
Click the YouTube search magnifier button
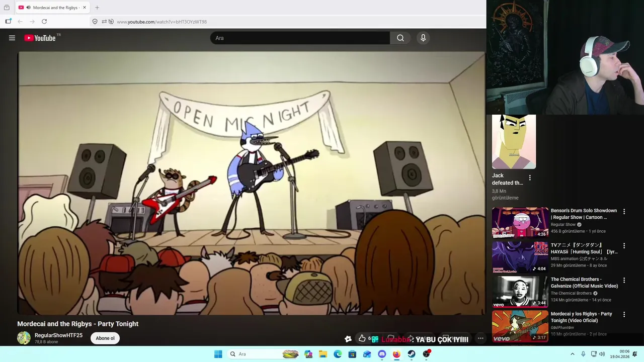point(400,38)
